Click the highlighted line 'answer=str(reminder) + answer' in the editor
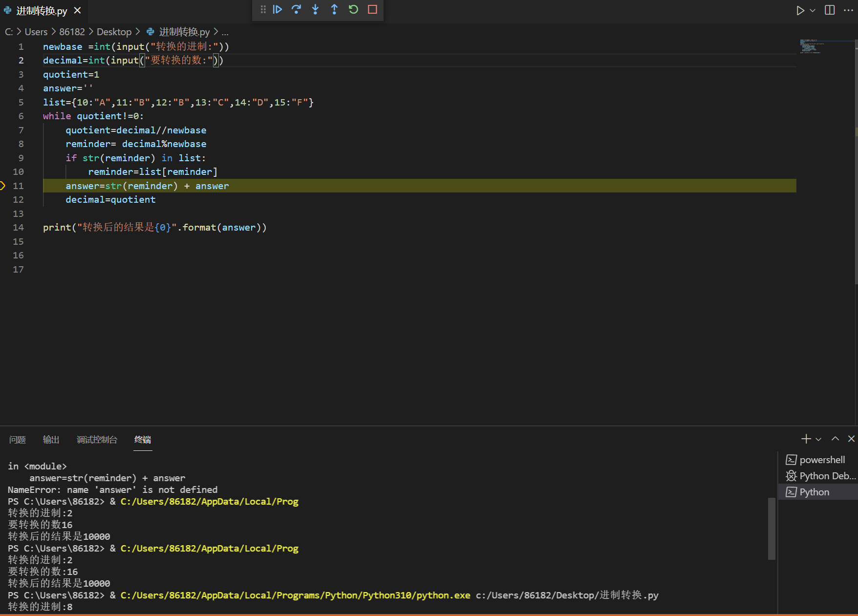The height and width of the screenshot is (616, 858). [x=147, y=186]
